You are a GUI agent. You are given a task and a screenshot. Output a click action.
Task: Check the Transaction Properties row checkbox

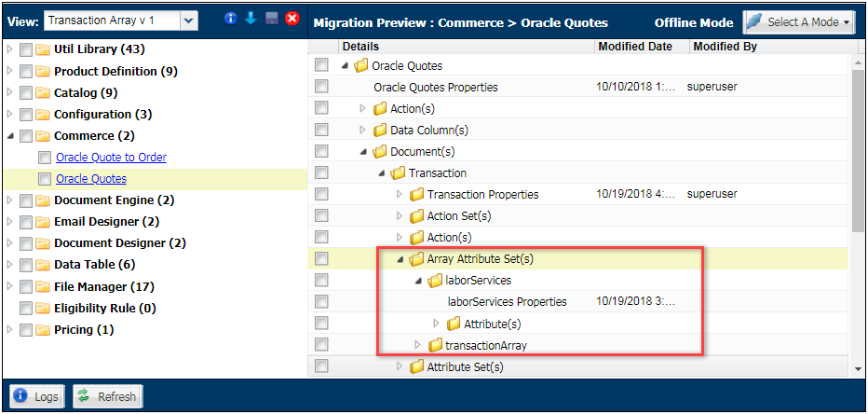point(321,195)
